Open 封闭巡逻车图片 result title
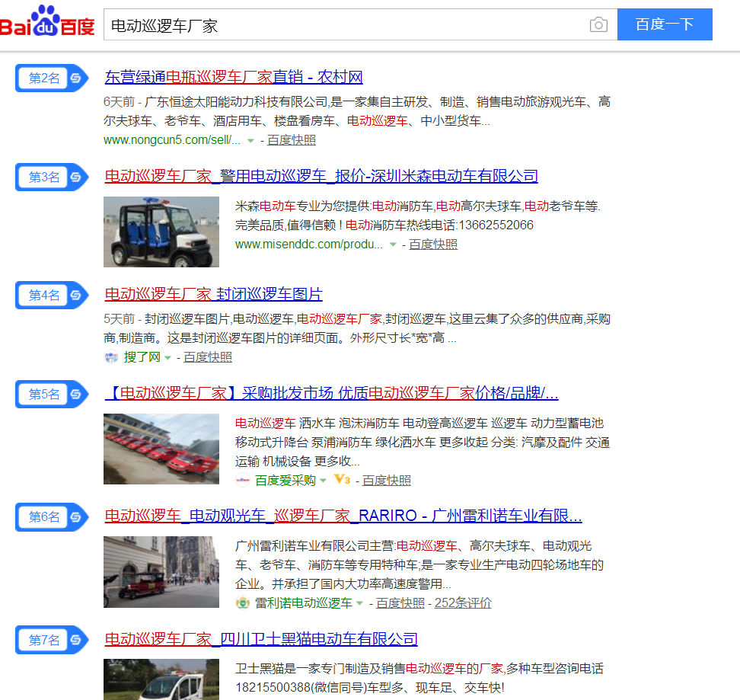This screenshot has width=740, height=700. click(213, 294)
